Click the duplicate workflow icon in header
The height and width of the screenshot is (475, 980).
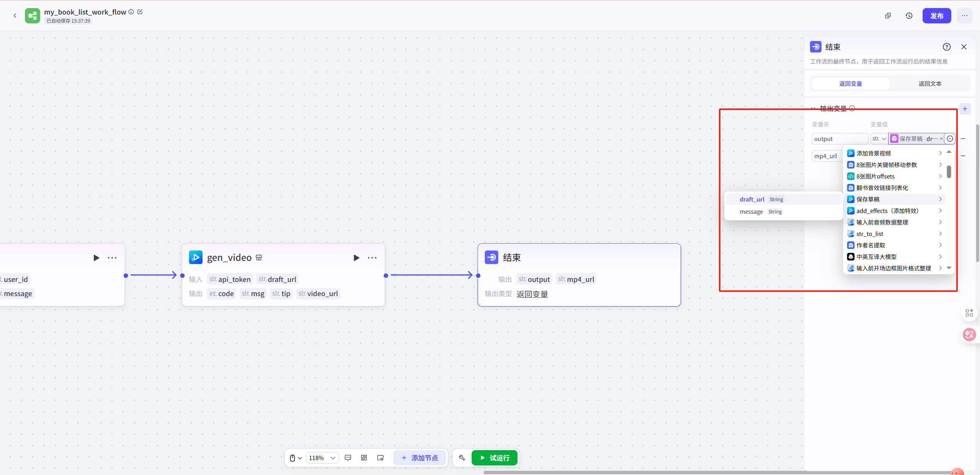coord(888,16)
